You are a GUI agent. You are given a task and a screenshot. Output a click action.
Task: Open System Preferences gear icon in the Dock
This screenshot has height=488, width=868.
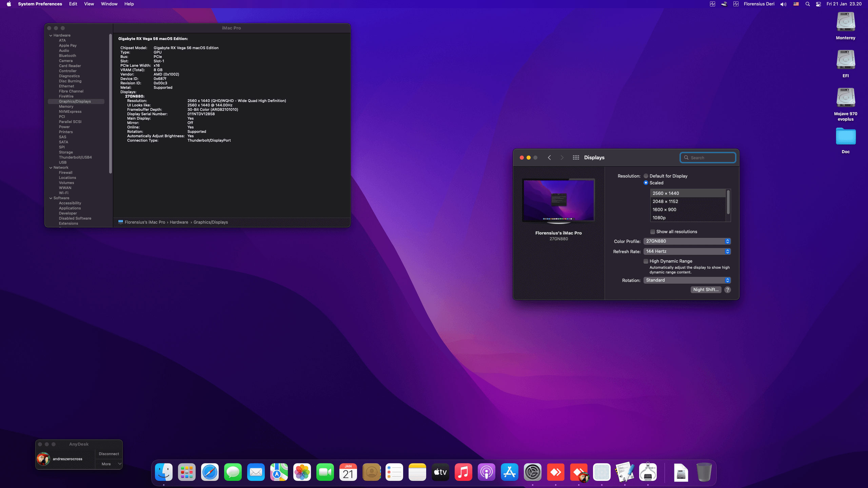pyautogui.click(x=533, y=472)
